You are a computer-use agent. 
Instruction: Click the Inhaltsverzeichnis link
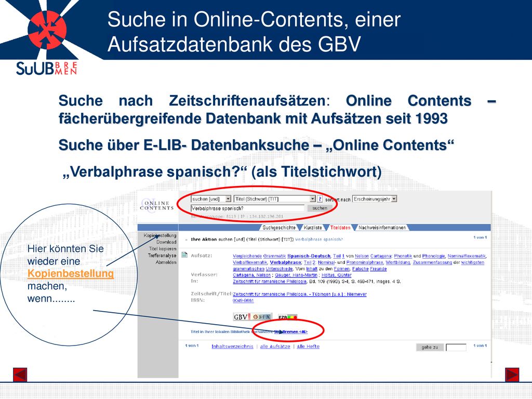tap(232, 347)
